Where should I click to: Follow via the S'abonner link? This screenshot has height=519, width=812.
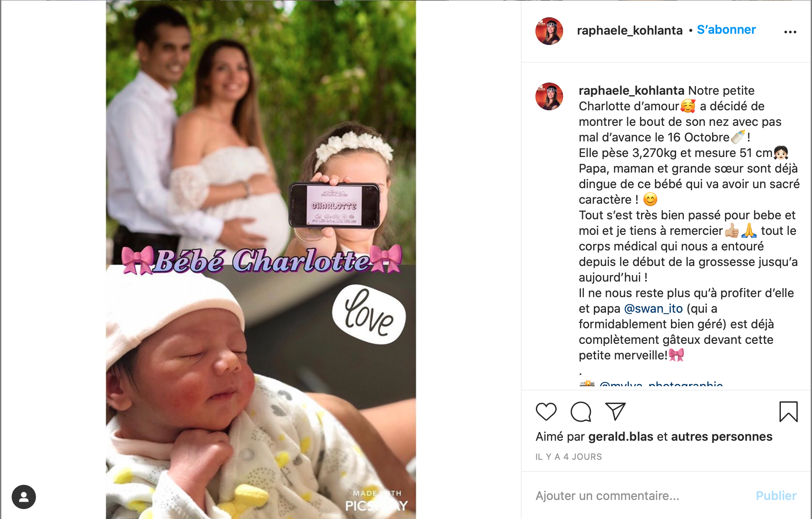pyautogui.click(x=726, y=30)
